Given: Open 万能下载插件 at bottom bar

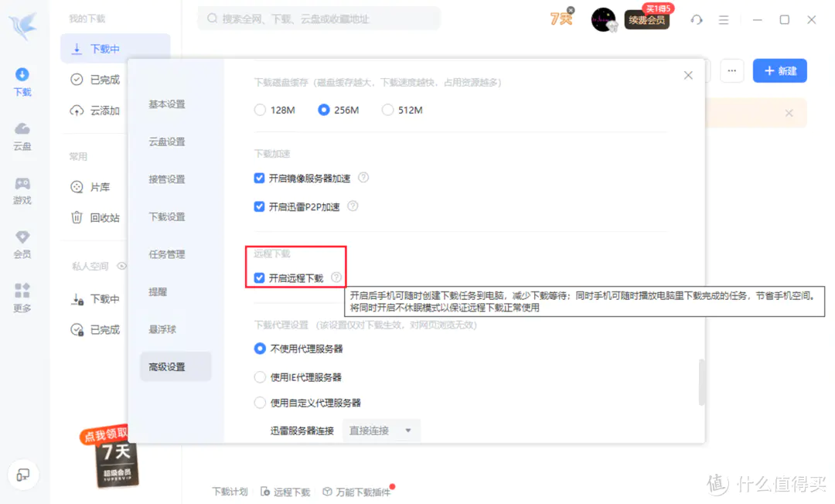Looking at the screenshot, I should (357, 492).
